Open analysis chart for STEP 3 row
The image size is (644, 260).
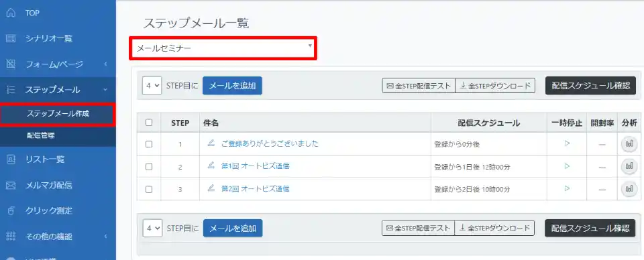tap(629, 189)
